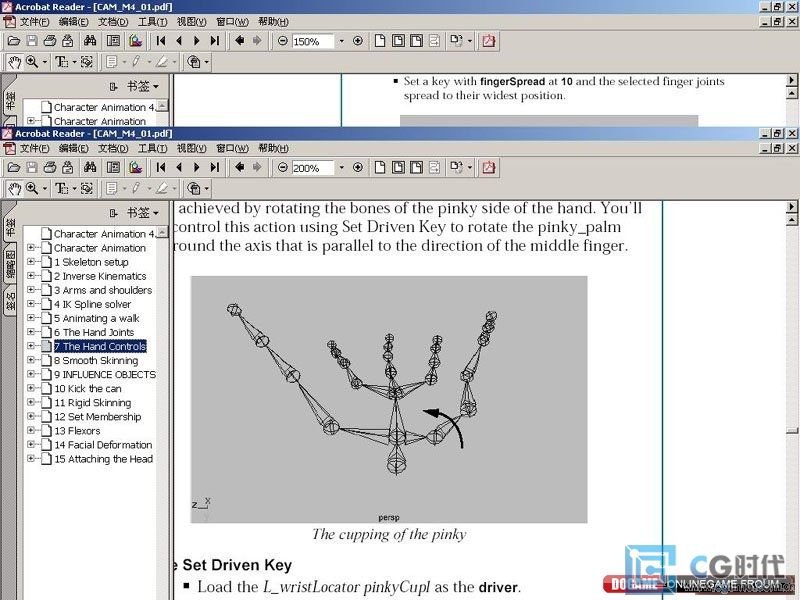
Task: Open 文件(F) menu in front window
Action: (x=34, y=148)
